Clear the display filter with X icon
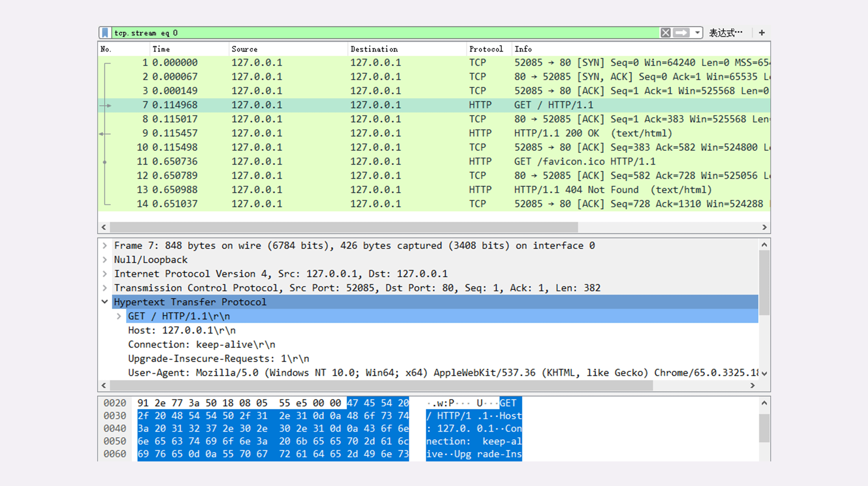The width and height of the screenshot is (868, 486). click(665, 33)
